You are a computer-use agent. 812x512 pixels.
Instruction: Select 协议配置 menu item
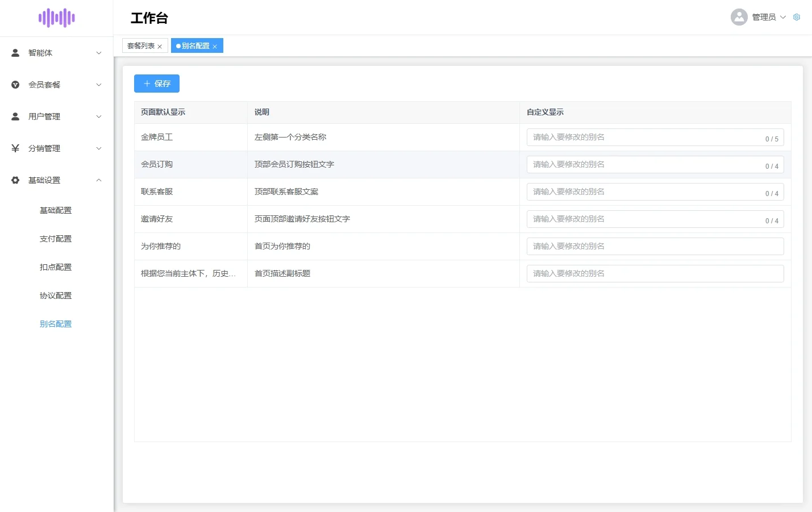56,295
